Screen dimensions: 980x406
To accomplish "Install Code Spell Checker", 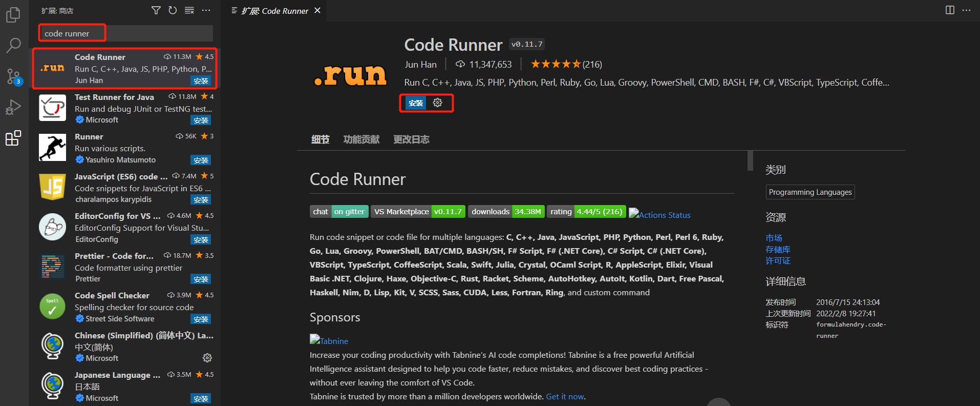I will 201,319.
